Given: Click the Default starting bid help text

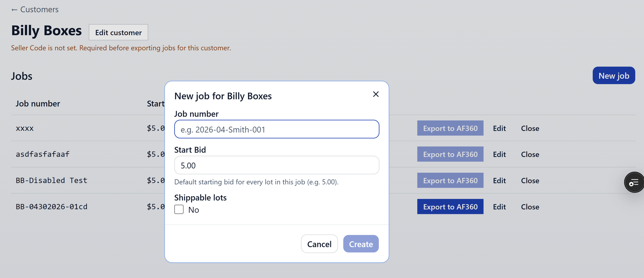Looking at the screenshot, I should click(x=256, y=182).
